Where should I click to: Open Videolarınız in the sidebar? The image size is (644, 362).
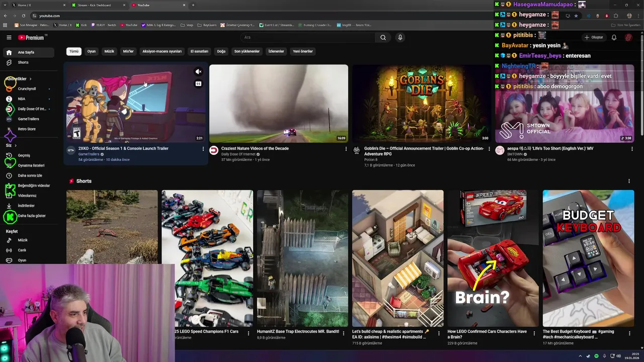(29, 196)
